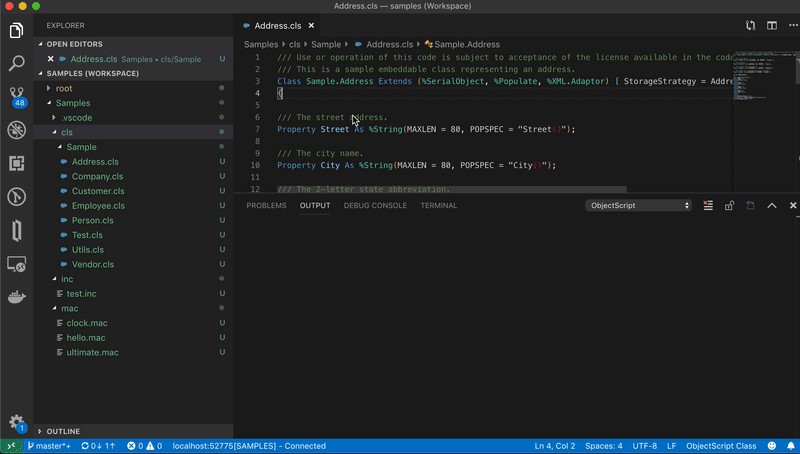The image size is (800, 454).
Task: Open the Search view in activity bar
Action: point(16,63)
